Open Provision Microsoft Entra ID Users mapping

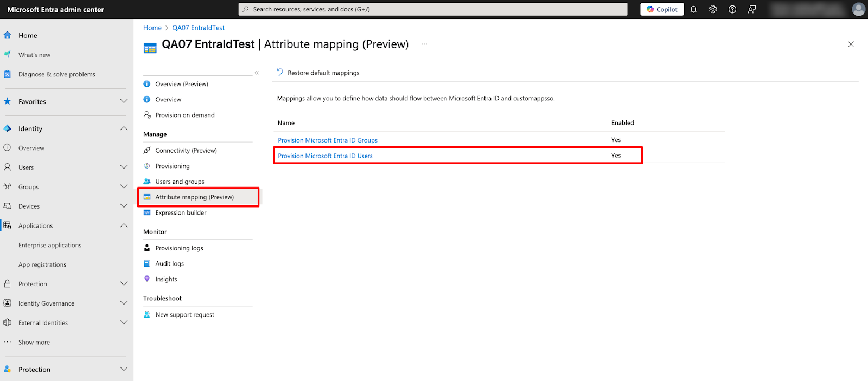pos(325,156)
